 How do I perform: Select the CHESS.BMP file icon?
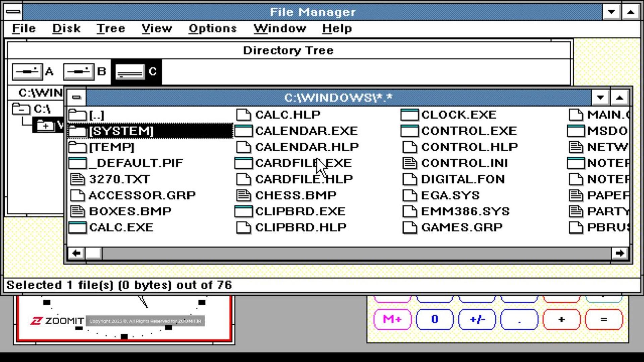coord(244,195)
